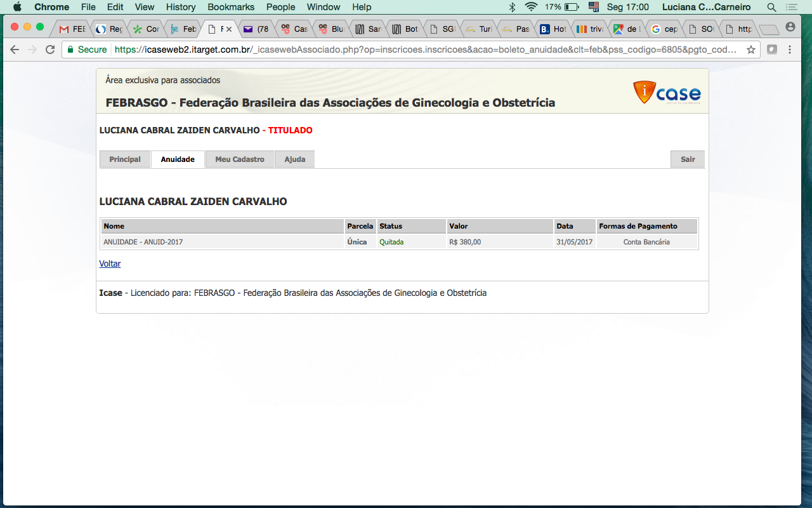This screenshot has width=812, height=508.
Task: Open the Chrome three-dot menu
Action: click(x=790, y=50)
